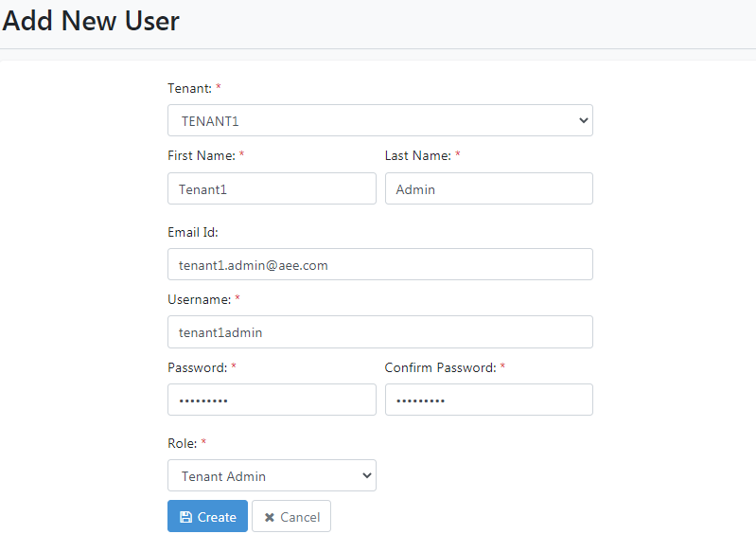This screenshot has width=756, height=552.
Task: Click the "Role:" field label
Action: (183, 443)
